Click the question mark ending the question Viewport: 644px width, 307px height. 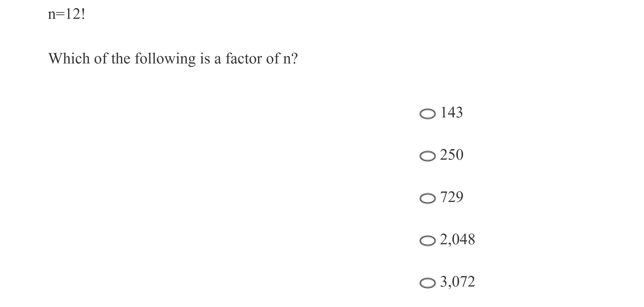tap(295, 59)
